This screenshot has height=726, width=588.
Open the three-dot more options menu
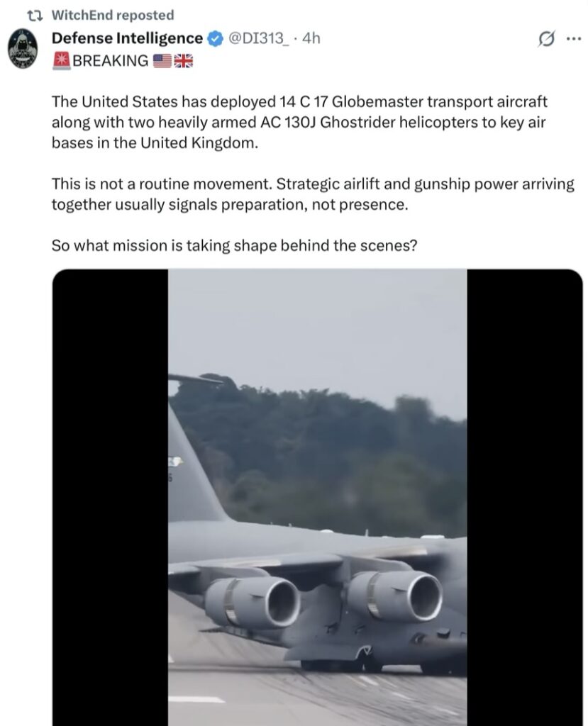click(574, 39)
